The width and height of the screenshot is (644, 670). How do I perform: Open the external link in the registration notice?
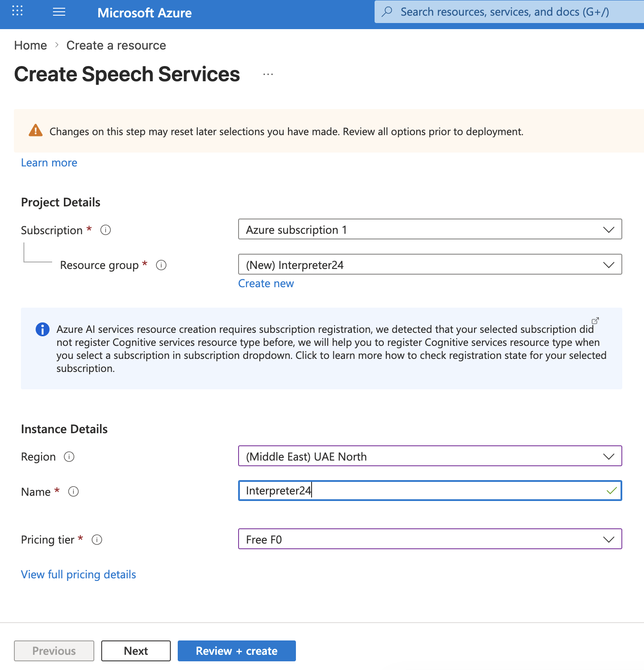coord(595,321)
